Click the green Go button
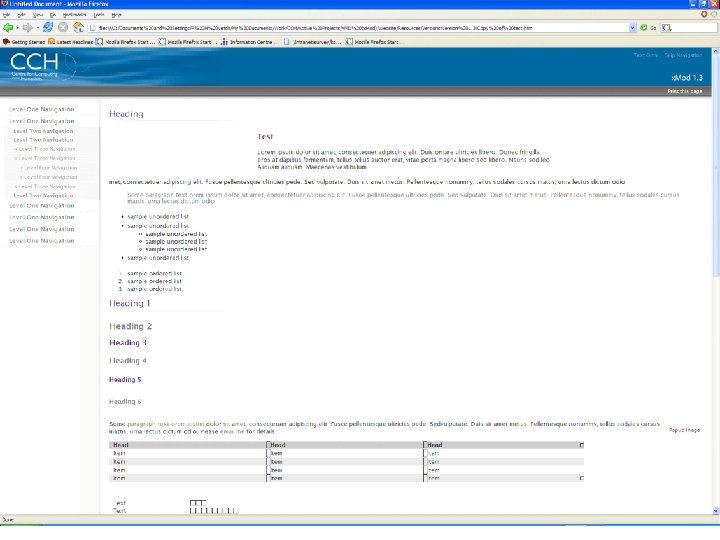720x540 pixels. click(x=644, y=28)
